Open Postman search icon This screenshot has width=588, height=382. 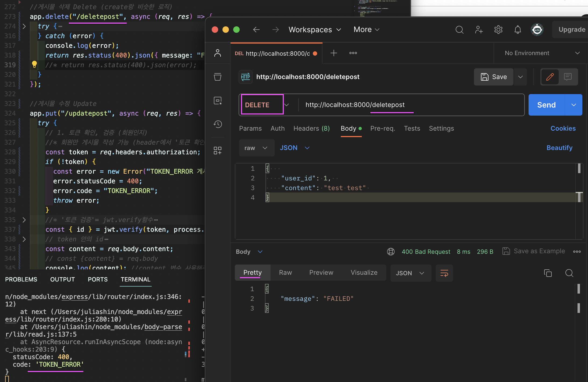[459, 30]
